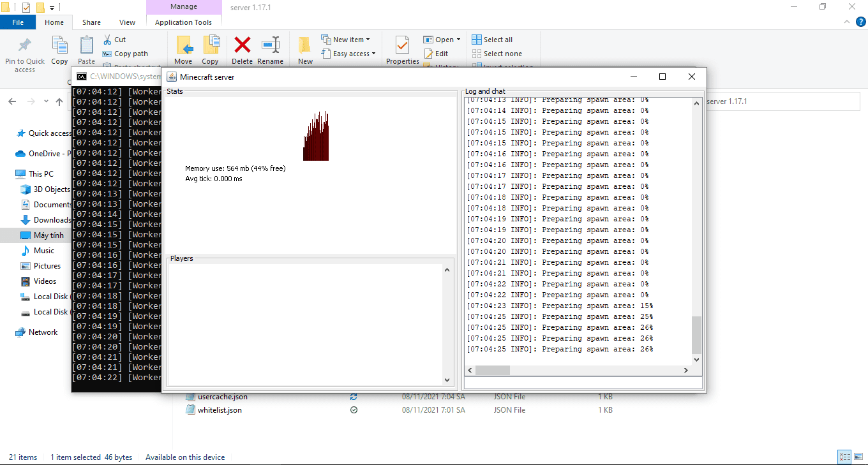868x465 pixels.
Task: Click the Move to folder icon
Action: pos(183,50)
